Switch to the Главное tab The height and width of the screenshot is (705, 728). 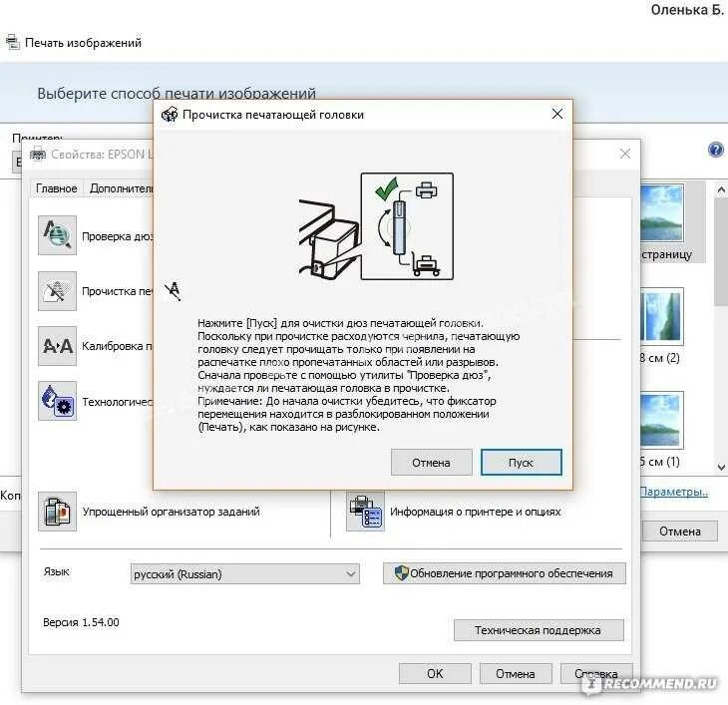coord(56,188)
